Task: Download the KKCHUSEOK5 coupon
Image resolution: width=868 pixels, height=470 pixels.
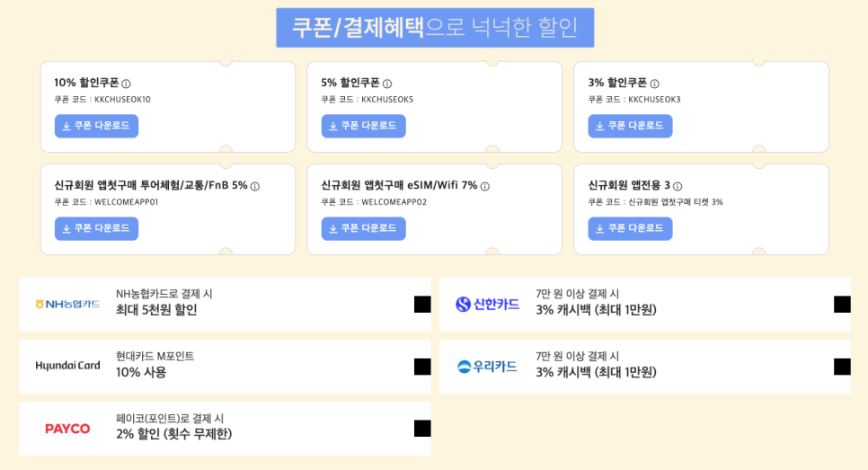Action: [363, 126]
